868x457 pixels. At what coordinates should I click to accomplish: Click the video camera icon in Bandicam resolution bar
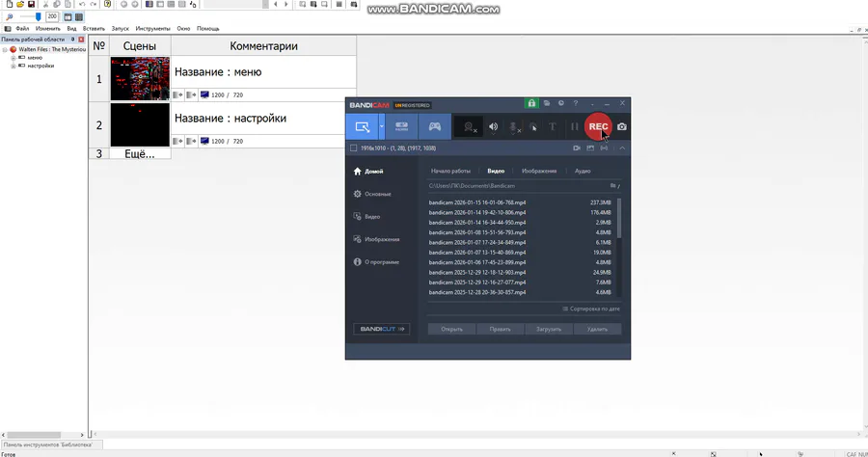(x=577, y=148)
